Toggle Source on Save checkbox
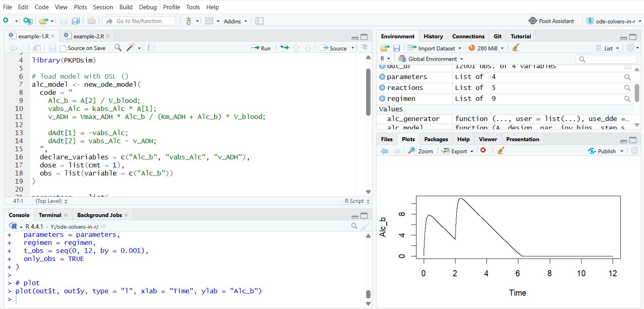 pos(63,48)
